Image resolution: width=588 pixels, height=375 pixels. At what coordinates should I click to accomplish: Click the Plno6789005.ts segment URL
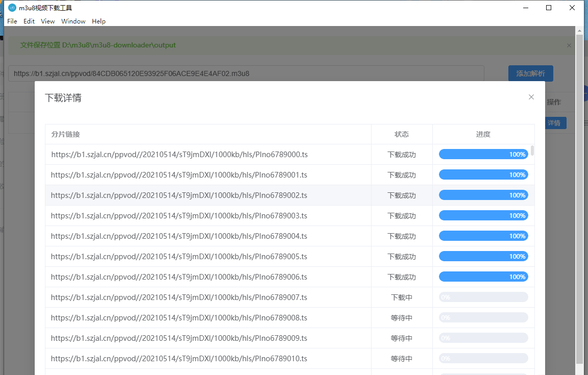point(179,257)
